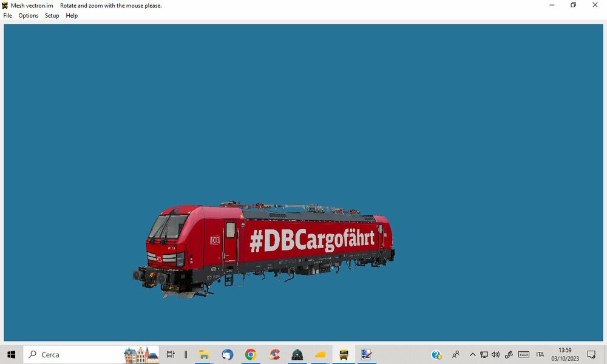The height and width of the screenshot is (364, 607).
Task: Launch Google Chrome from the taskbar
Action: click(251, 354)
